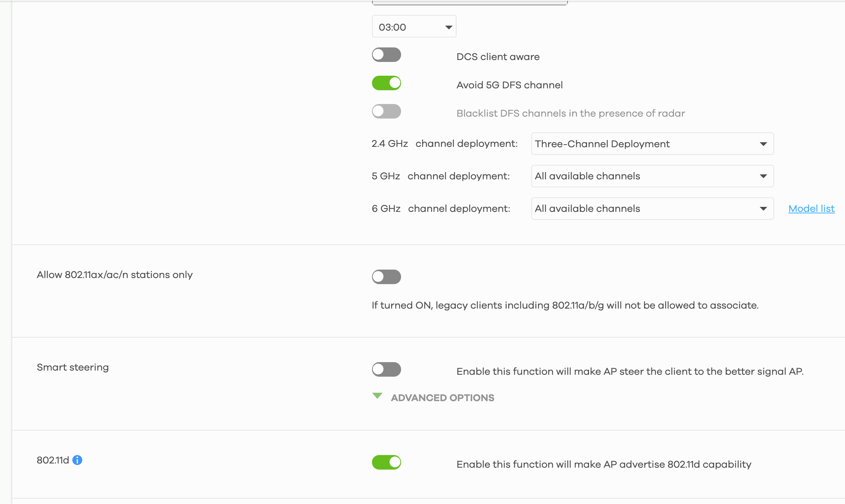Image resolution: width=845 pixels, height=504 pixels.
Task: Expand the Advanced Options triangle
Action: (377, 396)
